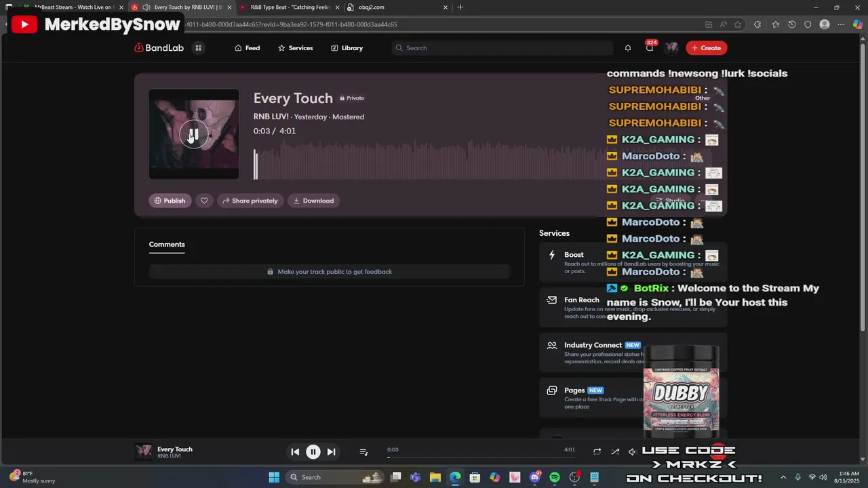The height and width of the screenshot is (488, 868).
Task: Mute the player volume speaker icon
Action: [x=632, y=451]
